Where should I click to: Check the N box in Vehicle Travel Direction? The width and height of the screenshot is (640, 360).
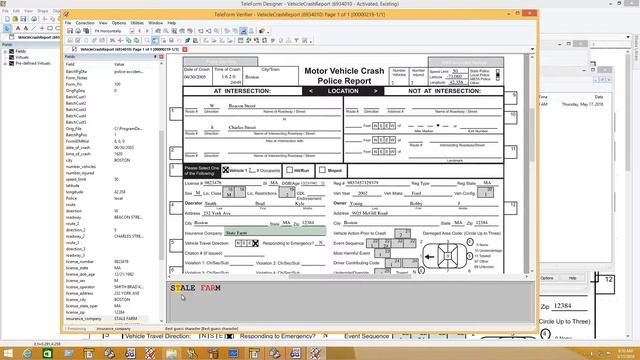pos(238,243)
